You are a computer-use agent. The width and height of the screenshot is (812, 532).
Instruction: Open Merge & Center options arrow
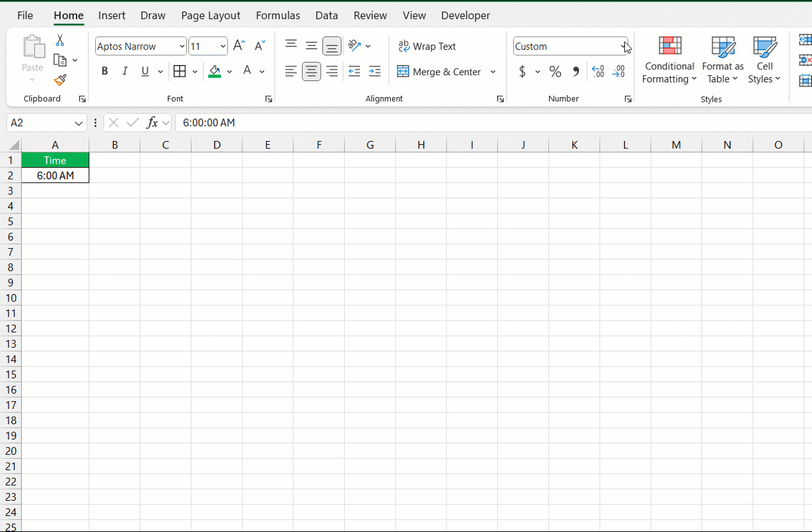(x=493, y=71)
